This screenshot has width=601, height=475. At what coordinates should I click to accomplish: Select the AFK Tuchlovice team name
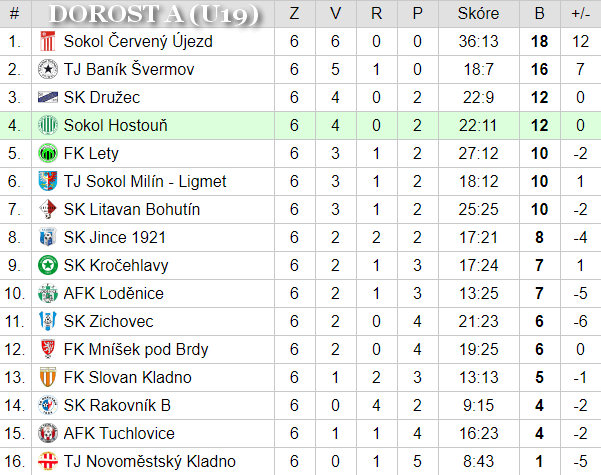tap(119, 433)
